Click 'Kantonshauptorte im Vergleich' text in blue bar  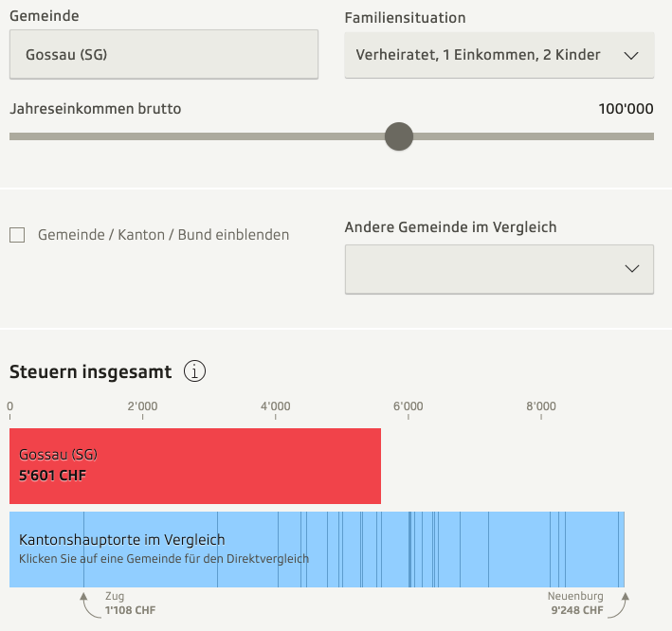click(122, 540)
